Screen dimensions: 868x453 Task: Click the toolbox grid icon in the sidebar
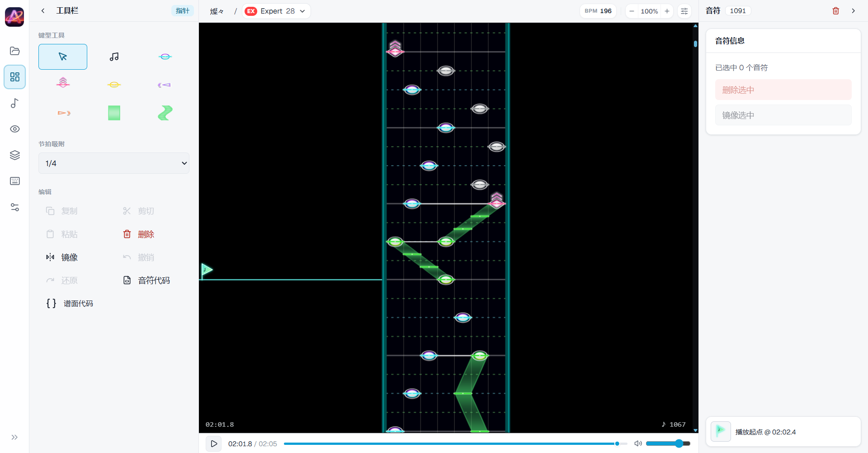[x=14, y=77]
